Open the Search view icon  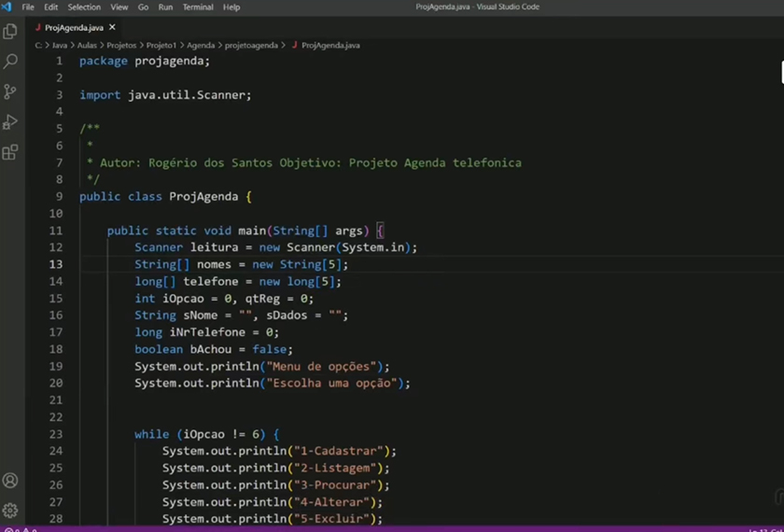coord(10,62)
